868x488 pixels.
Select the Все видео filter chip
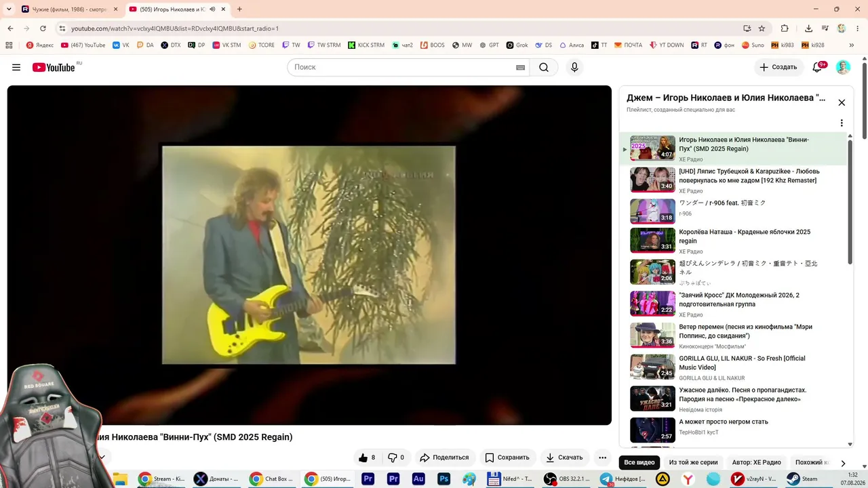639,462
